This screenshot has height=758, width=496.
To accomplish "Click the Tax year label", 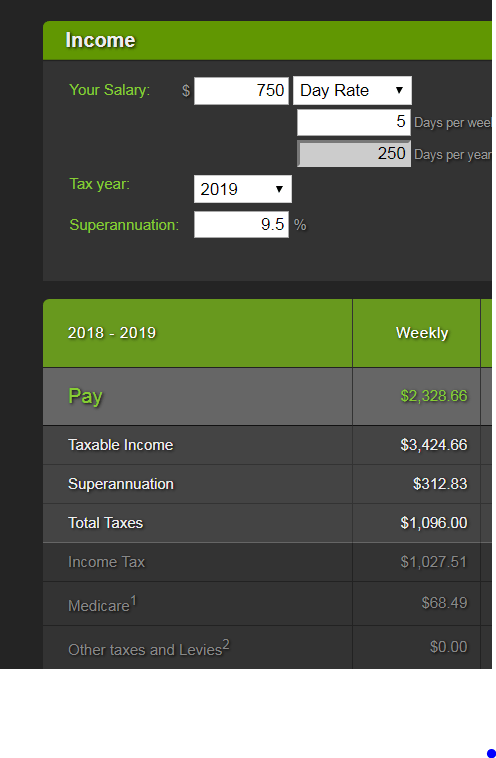I will click(100, 184).
